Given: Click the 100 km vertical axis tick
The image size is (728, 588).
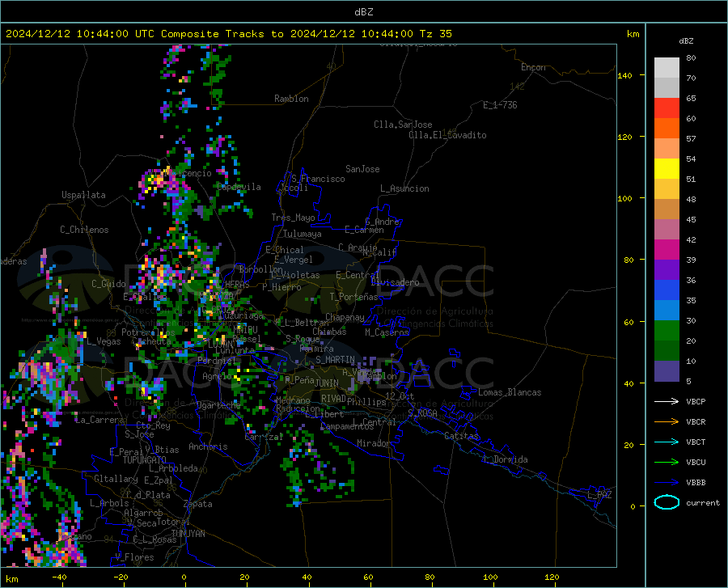Looking at the screenshot, I should pos(624,199).
